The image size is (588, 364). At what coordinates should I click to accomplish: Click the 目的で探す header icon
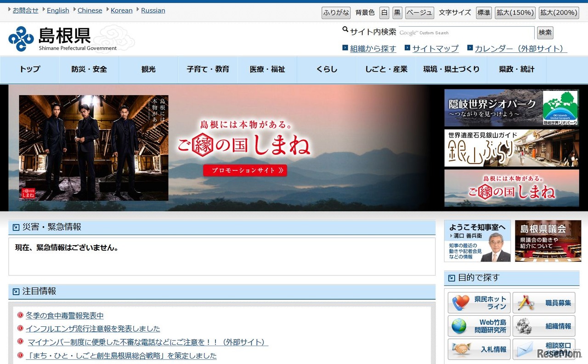click(x=452, y=278)
